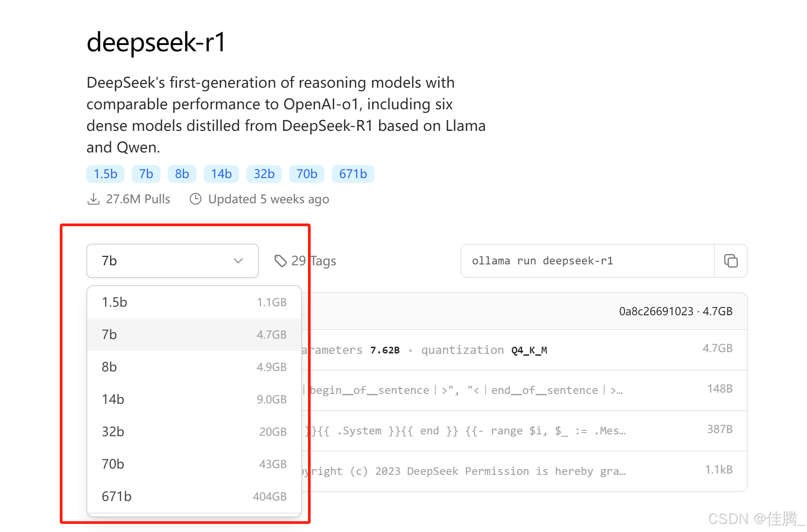
Task: Open the 7b model size dropdown
Action: (172, 261)
